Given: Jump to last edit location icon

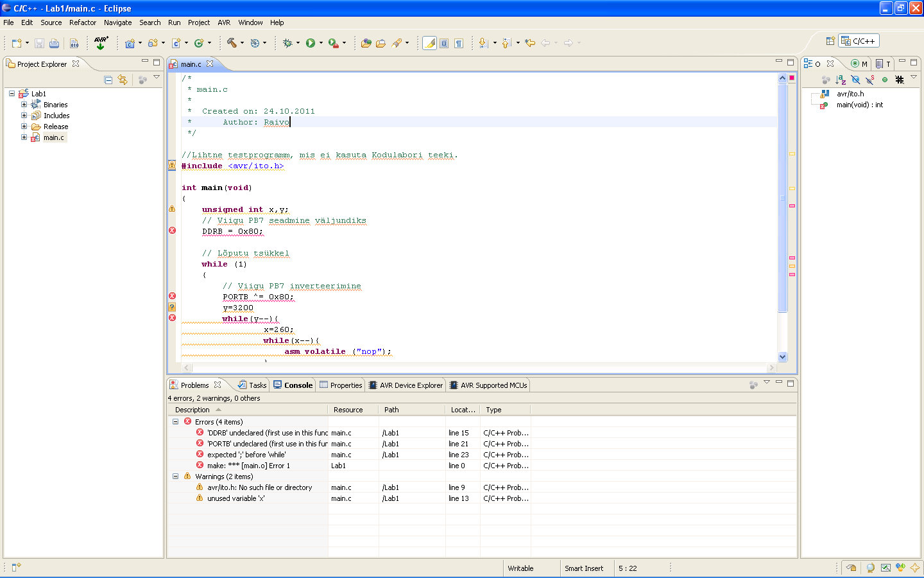Looking at the screenshot, I should [x=530, y=43].
